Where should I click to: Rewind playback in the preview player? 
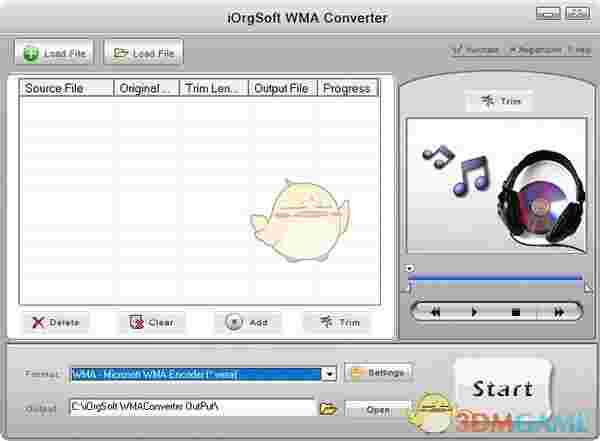coord(435,312)
